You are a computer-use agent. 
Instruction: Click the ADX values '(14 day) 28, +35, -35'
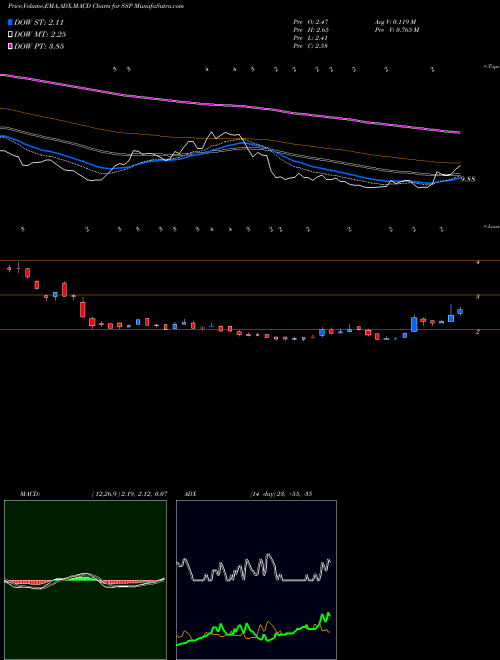pos(280,494)
